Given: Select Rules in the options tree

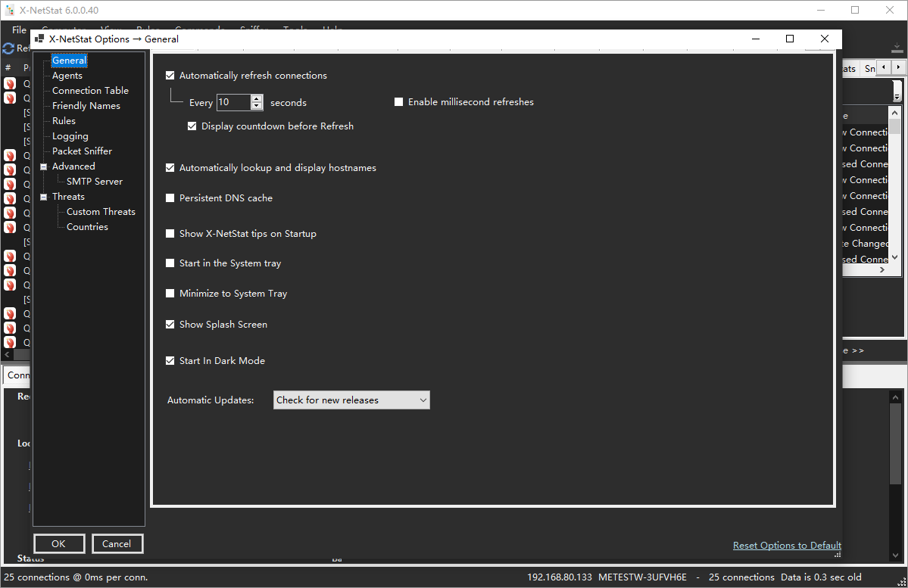Looking at the screenshot, I should point(64,120).
